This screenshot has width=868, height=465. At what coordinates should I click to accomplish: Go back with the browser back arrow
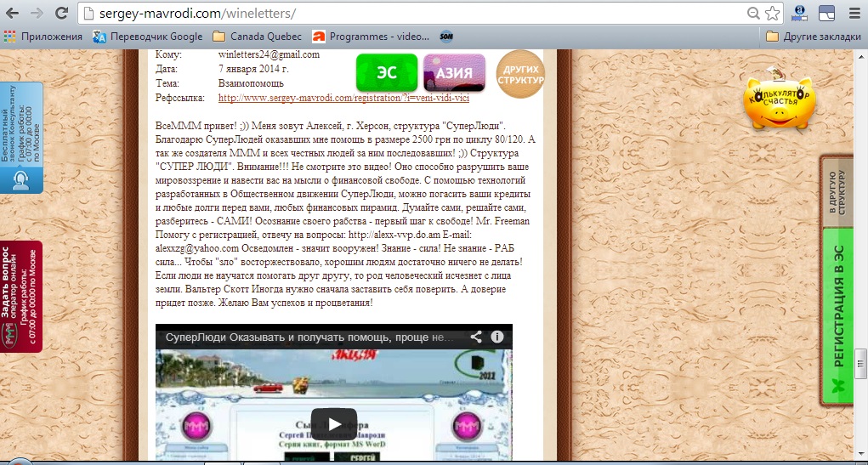pyautogui.click(x=12, y=14)
